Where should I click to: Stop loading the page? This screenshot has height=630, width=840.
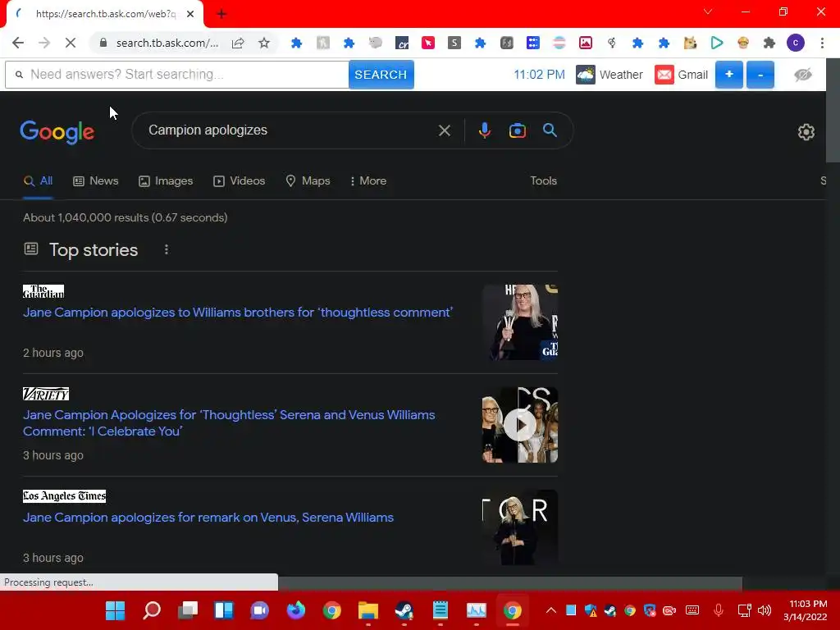point(71,43)
